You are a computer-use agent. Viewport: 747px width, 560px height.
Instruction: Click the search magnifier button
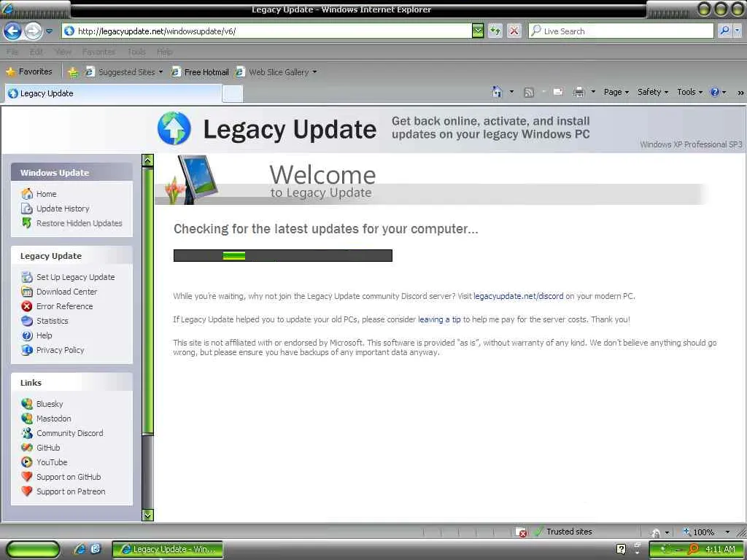[x=724, y=31]
